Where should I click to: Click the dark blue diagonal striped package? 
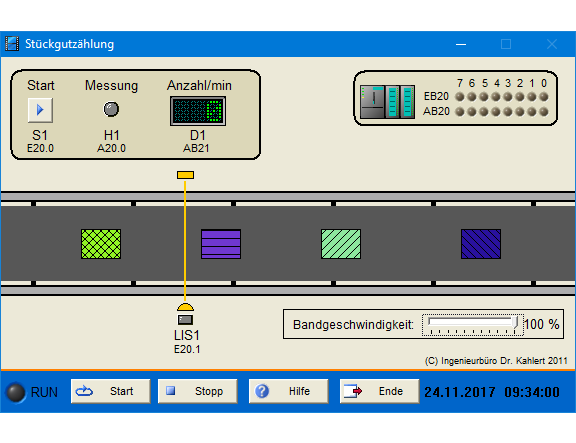coord(481,244)
